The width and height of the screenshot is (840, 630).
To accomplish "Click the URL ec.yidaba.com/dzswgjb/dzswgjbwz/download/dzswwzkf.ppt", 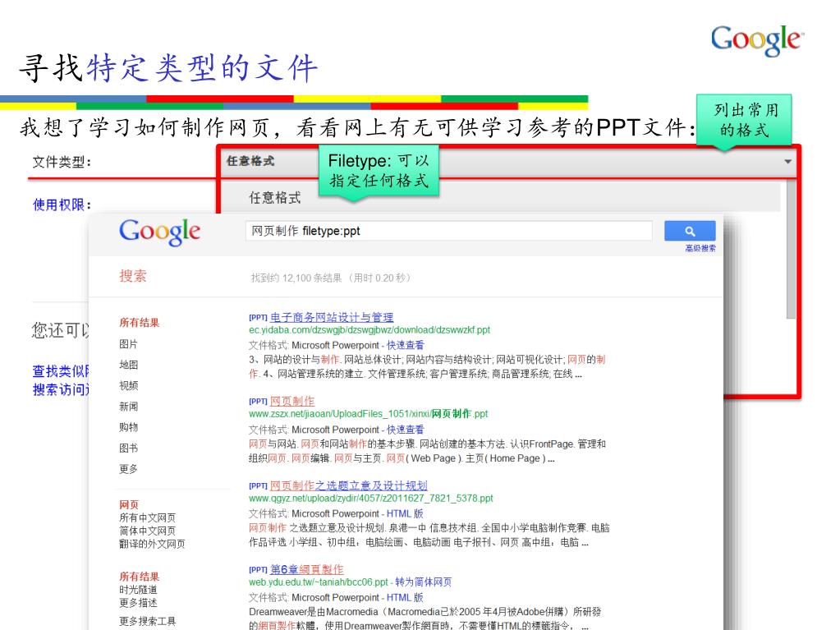I will pos(370,330).
